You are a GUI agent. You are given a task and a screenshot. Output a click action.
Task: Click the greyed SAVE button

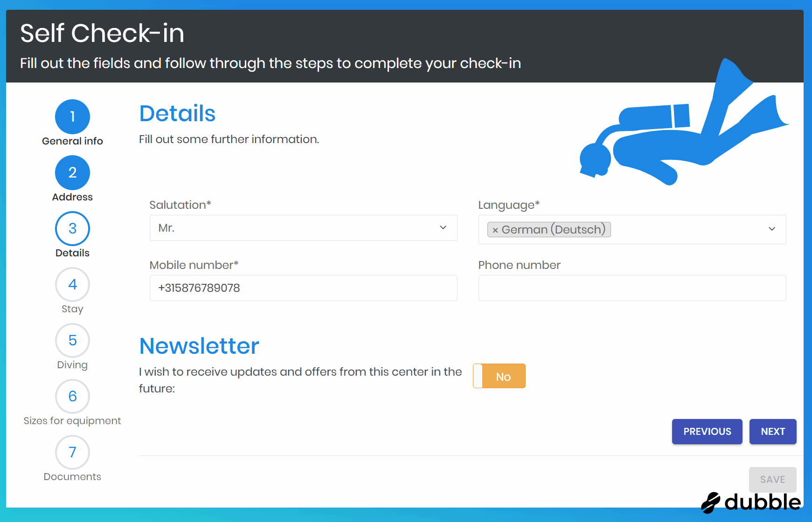click(772, 480)
